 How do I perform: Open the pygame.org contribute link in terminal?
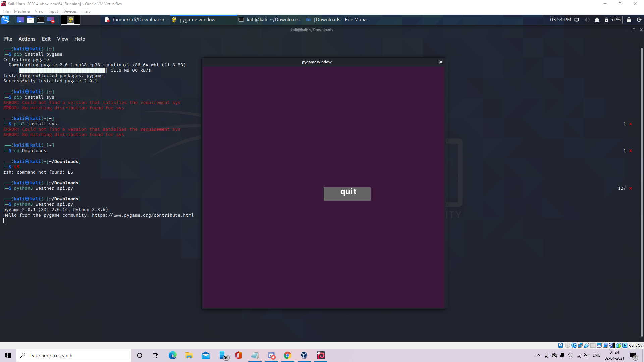click(143, 215)
